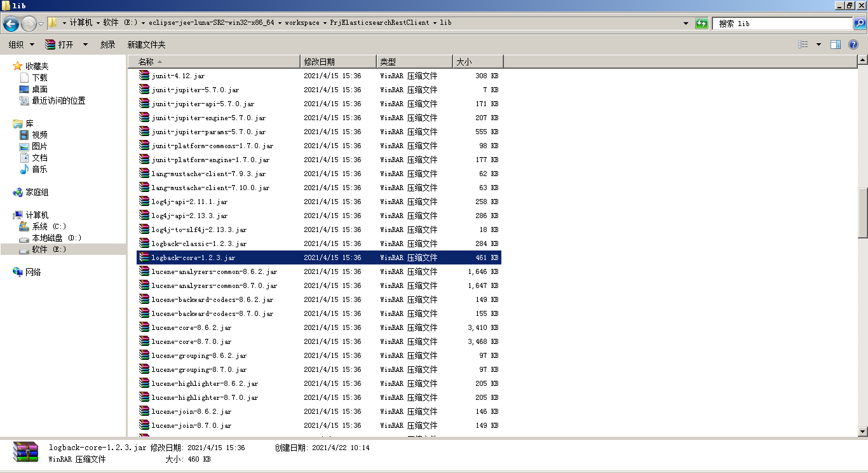Click the search box labeled 搜索 lib
Viewport: 868px width, 473px height.
click(782, 23)
